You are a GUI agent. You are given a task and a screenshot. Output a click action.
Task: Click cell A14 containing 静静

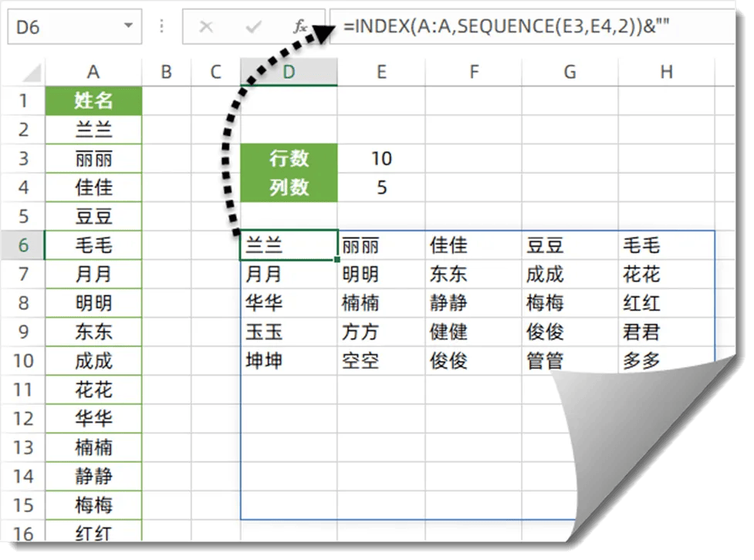click(x=94, y=477)
